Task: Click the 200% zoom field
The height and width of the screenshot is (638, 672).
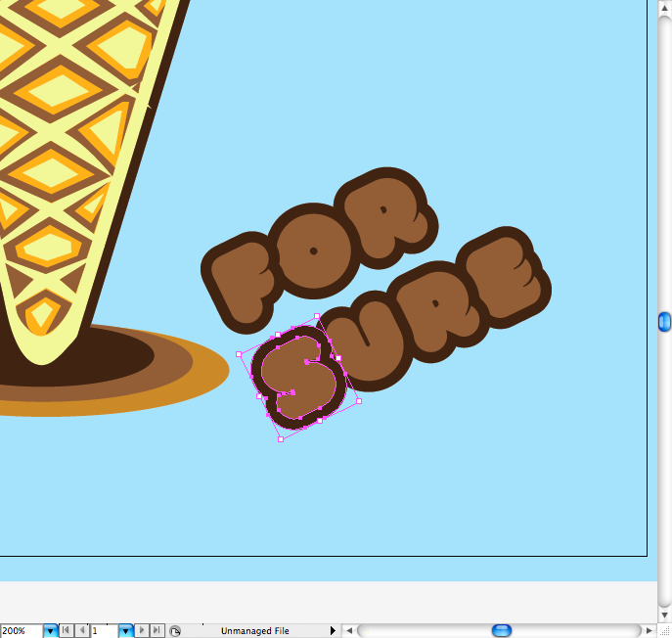Action: [x=21, y=631]
